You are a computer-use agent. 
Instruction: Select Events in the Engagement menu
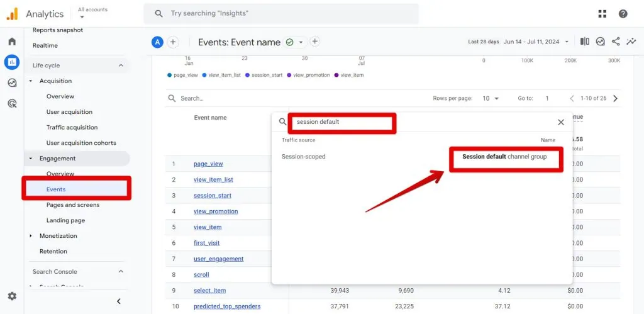(56, 189)
